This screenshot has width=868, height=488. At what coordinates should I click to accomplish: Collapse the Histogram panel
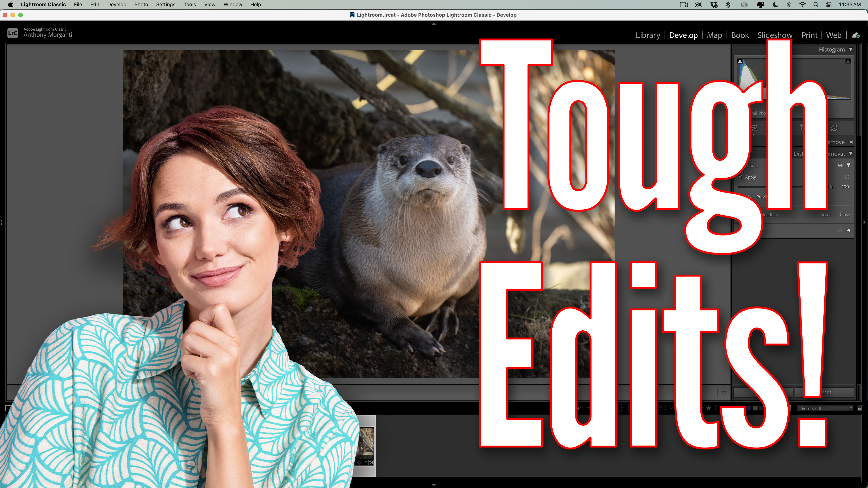[x=851, y=49]
